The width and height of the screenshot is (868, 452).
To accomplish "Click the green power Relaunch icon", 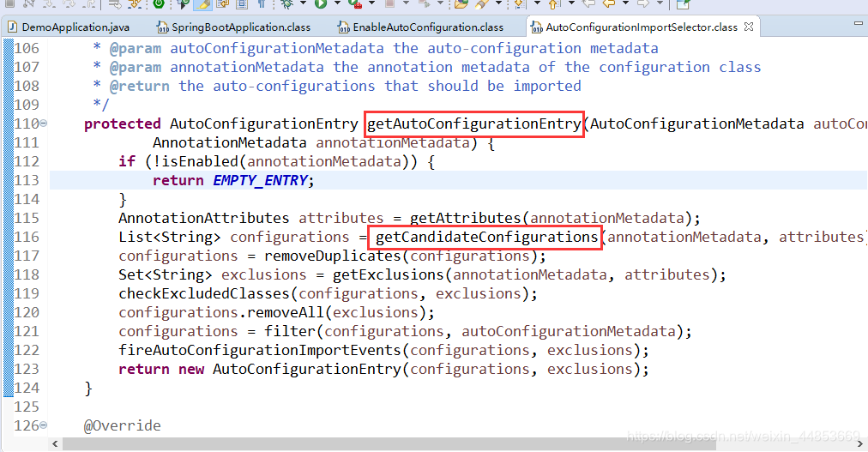I will click(x=159, y=4).
